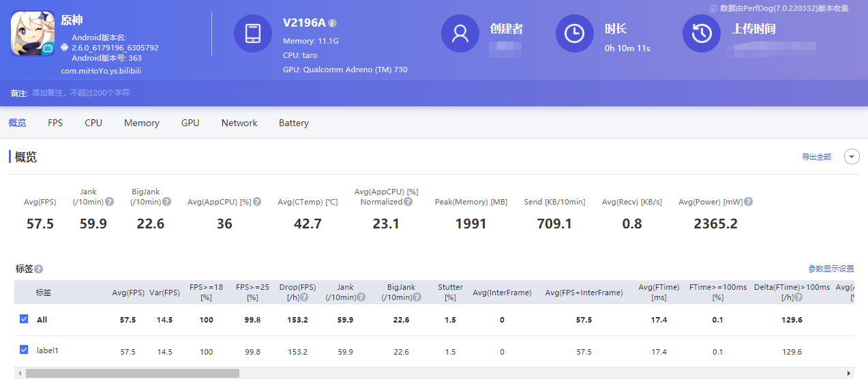868x388 pixels.
Task: Click the Genshin Impact app icon
Action: point(33,34)
